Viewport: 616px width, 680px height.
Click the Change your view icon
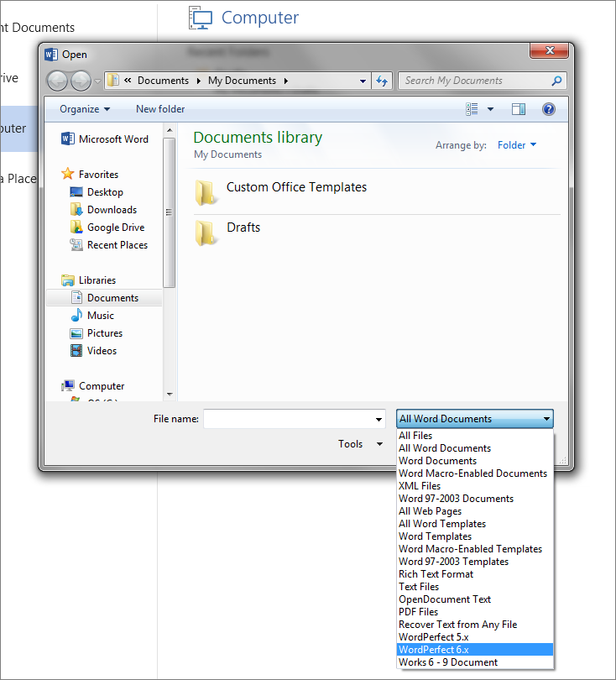(472, 109)
